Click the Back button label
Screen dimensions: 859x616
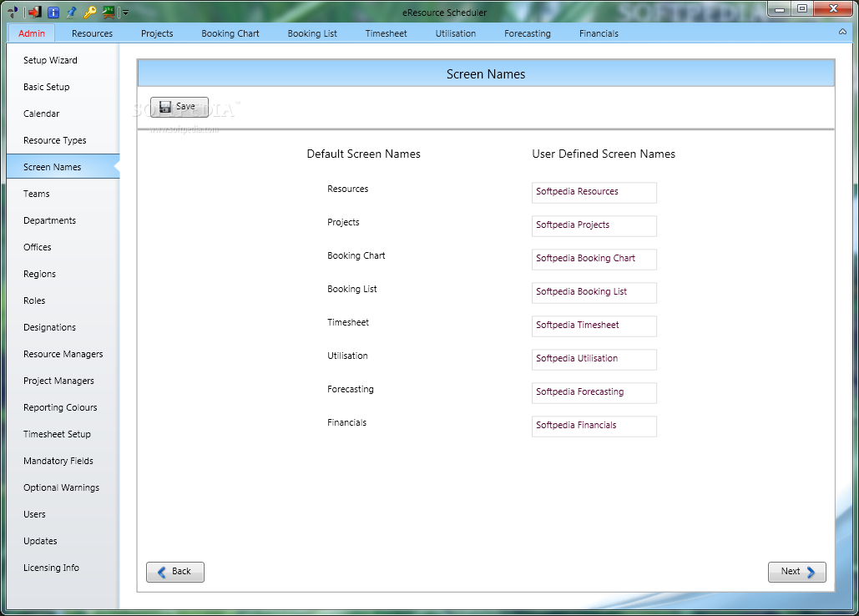(x=181, y=572)
